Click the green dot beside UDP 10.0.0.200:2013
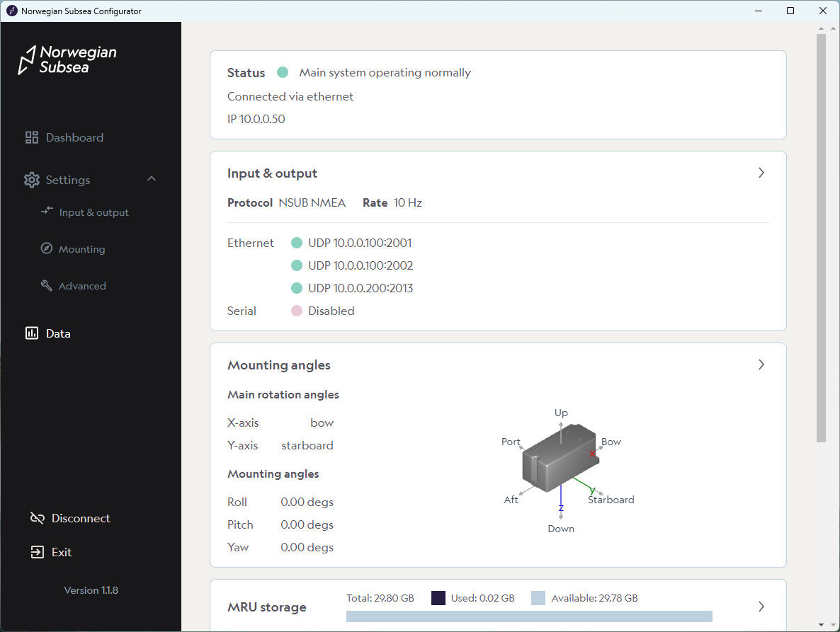Screen dimensions: 840x632 point(296,288)
